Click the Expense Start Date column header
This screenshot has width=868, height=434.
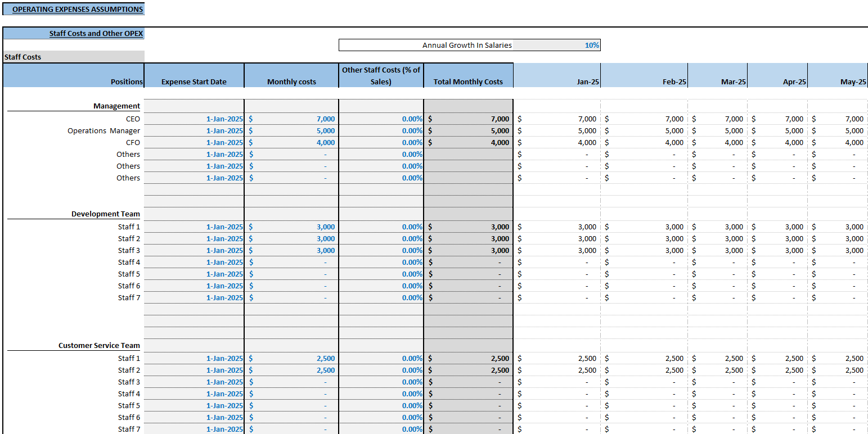pyautogui.click(x=194, y=75)
